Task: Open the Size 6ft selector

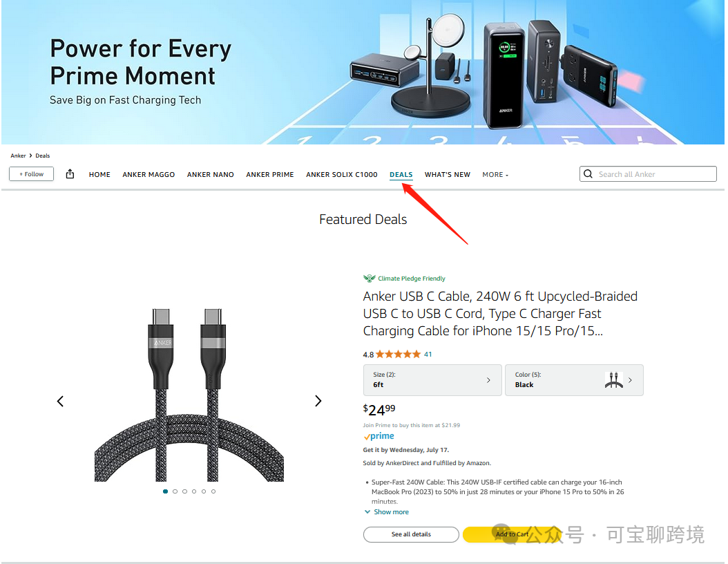Action: pyautogui.click(x=432, y=380)
